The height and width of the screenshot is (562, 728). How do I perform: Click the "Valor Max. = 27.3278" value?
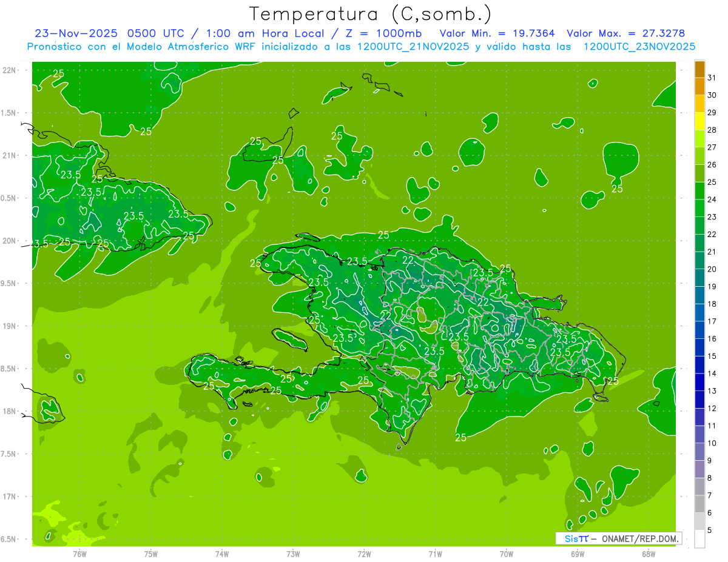coord(625,33)
